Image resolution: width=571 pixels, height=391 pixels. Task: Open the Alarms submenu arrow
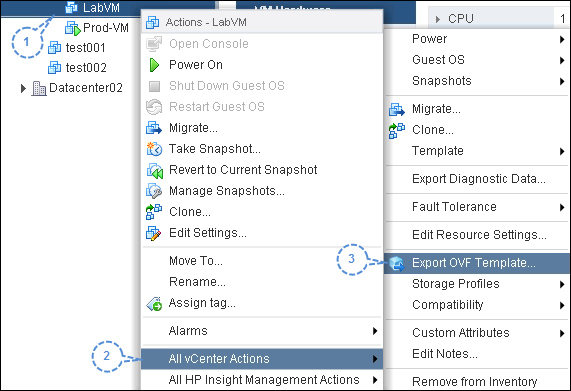tap(375, 331)
